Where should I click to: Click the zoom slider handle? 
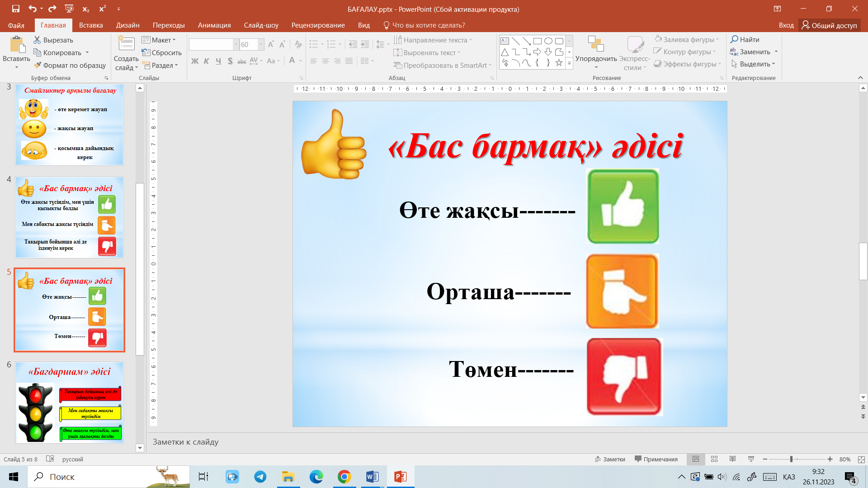click(x=791, y=459)
